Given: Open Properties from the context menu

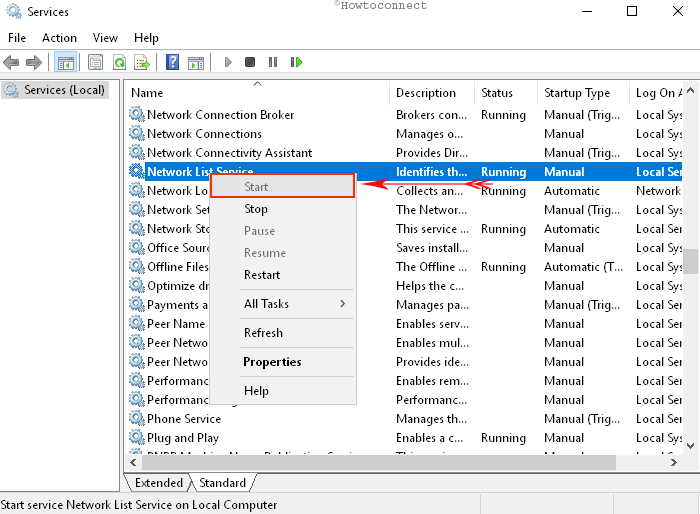Looking at the screenshot, I should 283,362.
